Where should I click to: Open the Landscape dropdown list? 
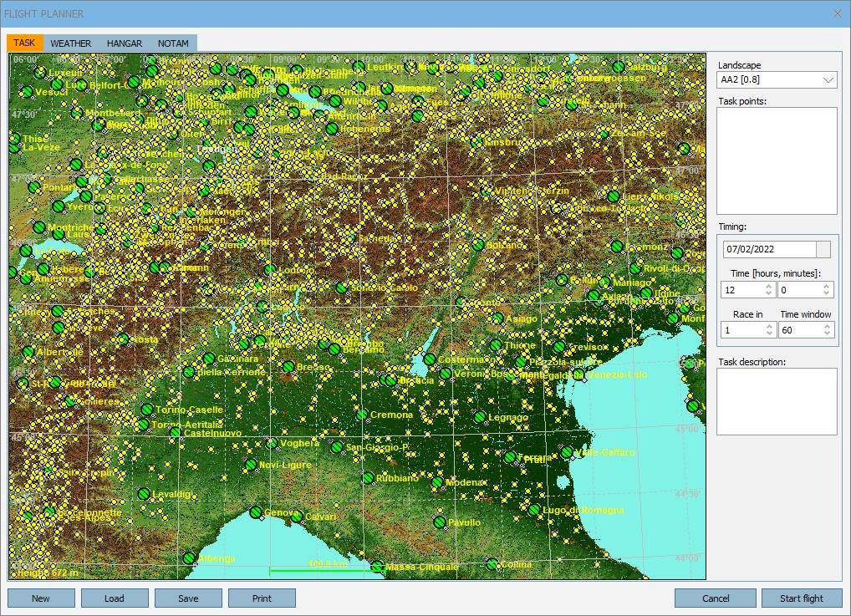(x=828, y=80)
